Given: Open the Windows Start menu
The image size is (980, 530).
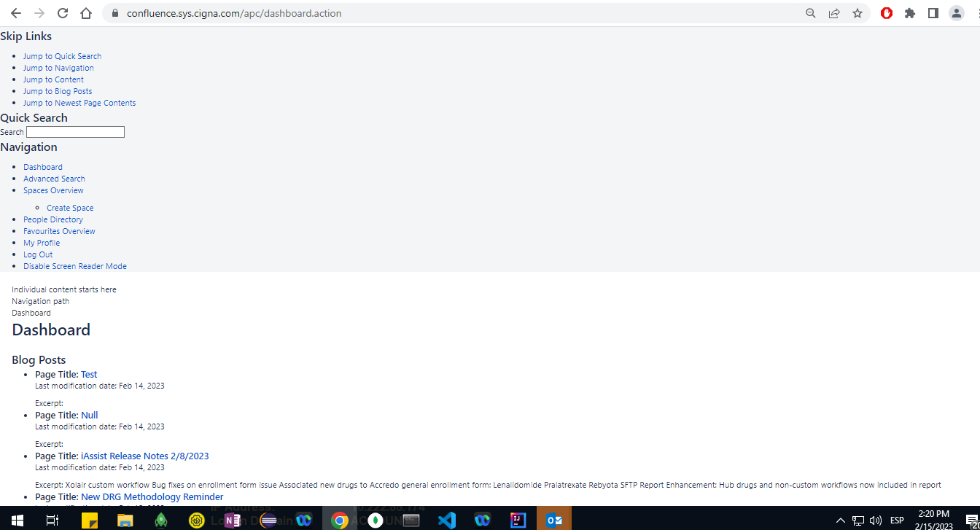Looking at the screenshot, I should coord(17,520).
